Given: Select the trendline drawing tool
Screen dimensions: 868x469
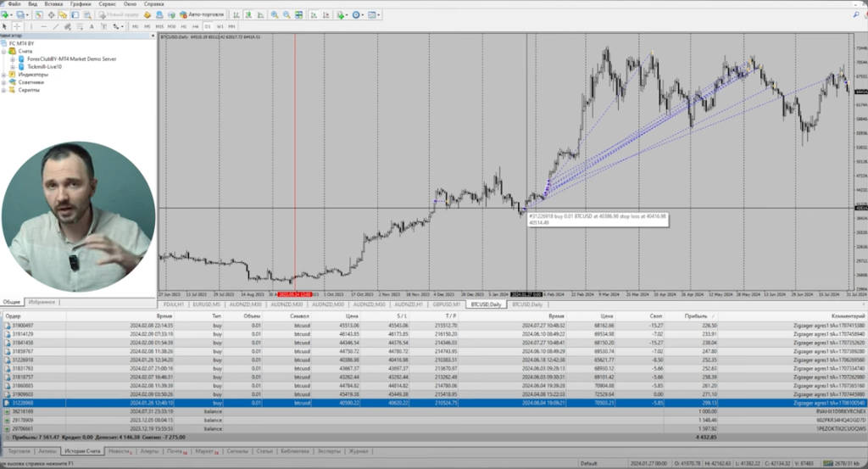Looking at the screenshot, I should (53, 26).
